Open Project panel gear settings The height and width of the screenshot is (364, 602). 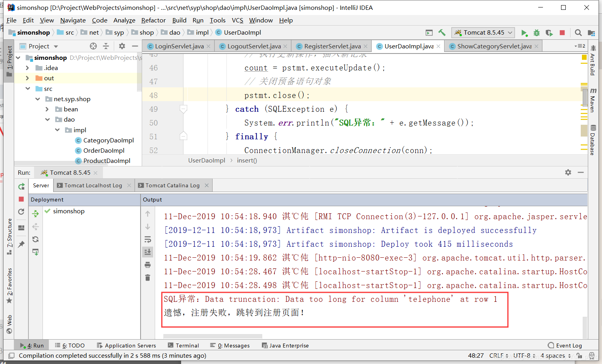(122, 46)
